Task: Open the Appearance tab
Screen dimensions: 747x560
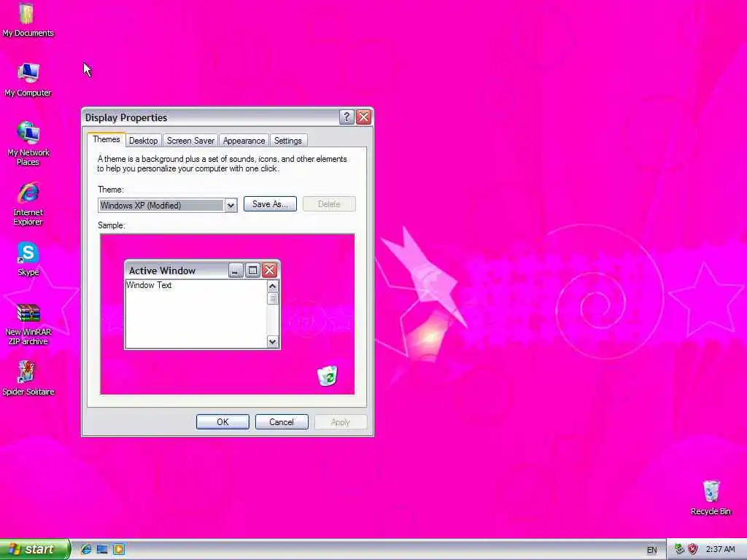Action: click(244, 141)
